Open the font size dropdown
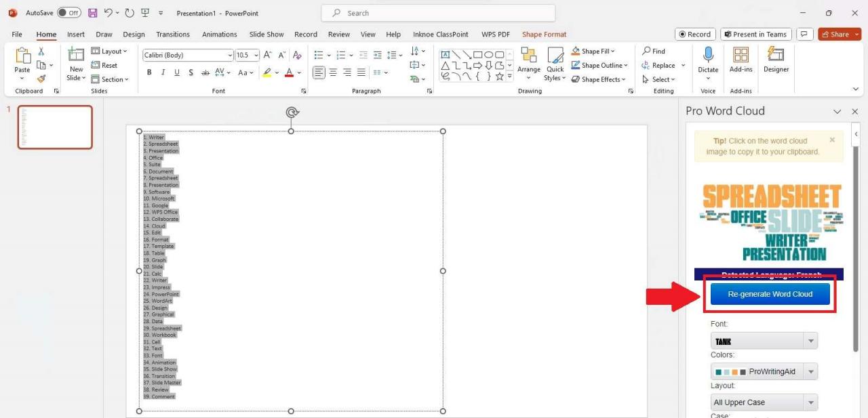Screen dimensions: 868x418 255,55
